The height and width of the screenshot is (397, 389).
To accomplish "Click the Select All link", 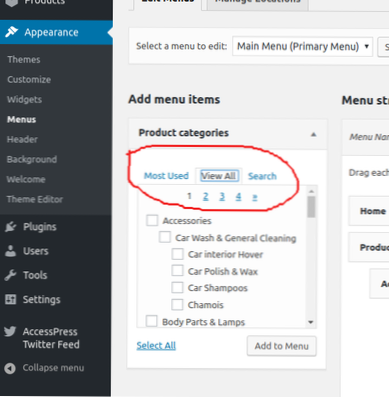I will pos(156,345).
